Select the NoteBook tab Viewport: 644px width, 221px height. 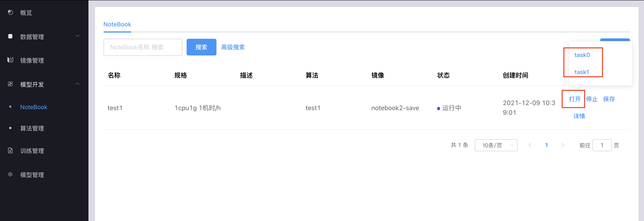117,24
